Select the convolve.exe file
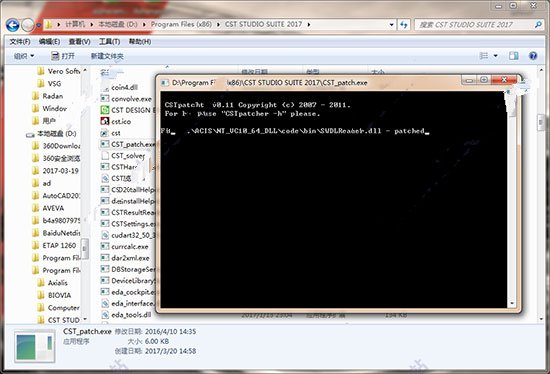This screenshot has width=550, height=374. click(x=126, y=99)
